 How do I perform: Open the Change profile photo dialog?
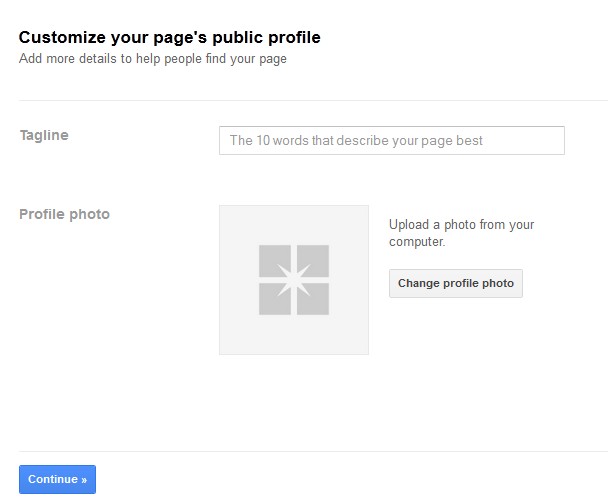456,283
